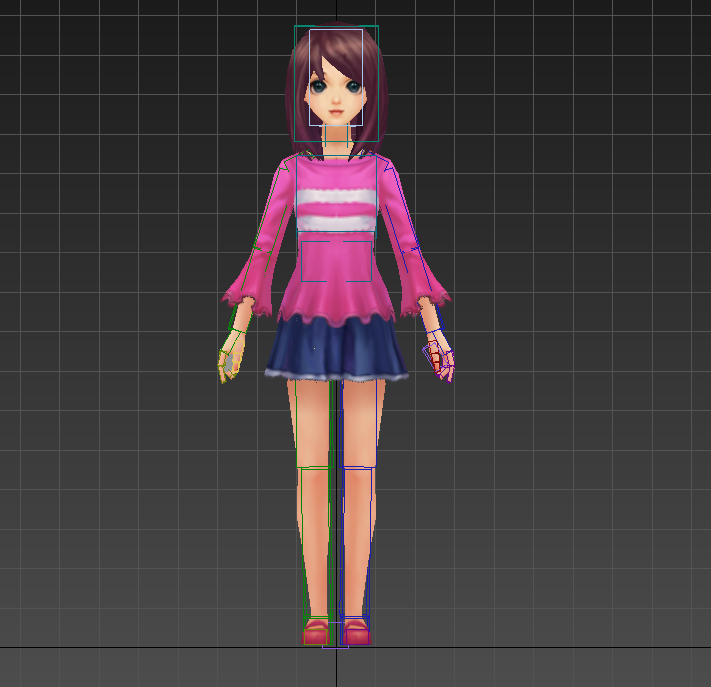Select the magenta hand bones on right

pos(441,360)
